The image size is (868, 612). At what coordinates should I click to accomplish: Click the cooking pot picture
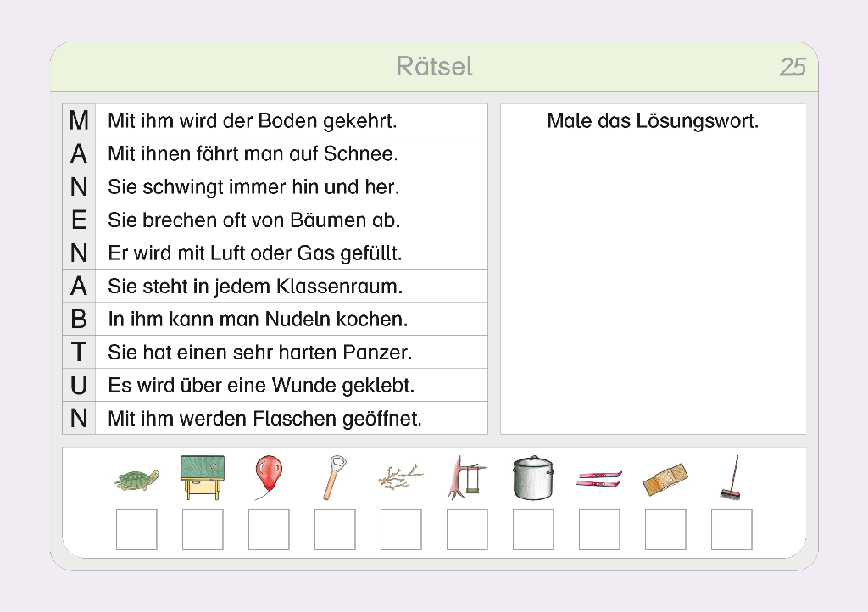(532, 477)
